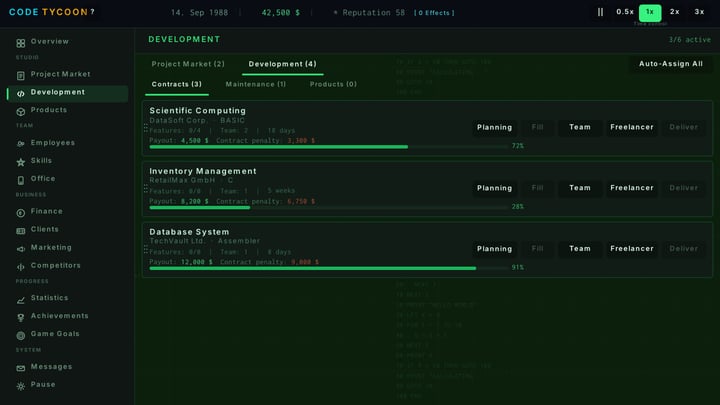Select the Products (0) sub-tab
The width and height of the screenshot is (720, 405).
coord(333,84)
